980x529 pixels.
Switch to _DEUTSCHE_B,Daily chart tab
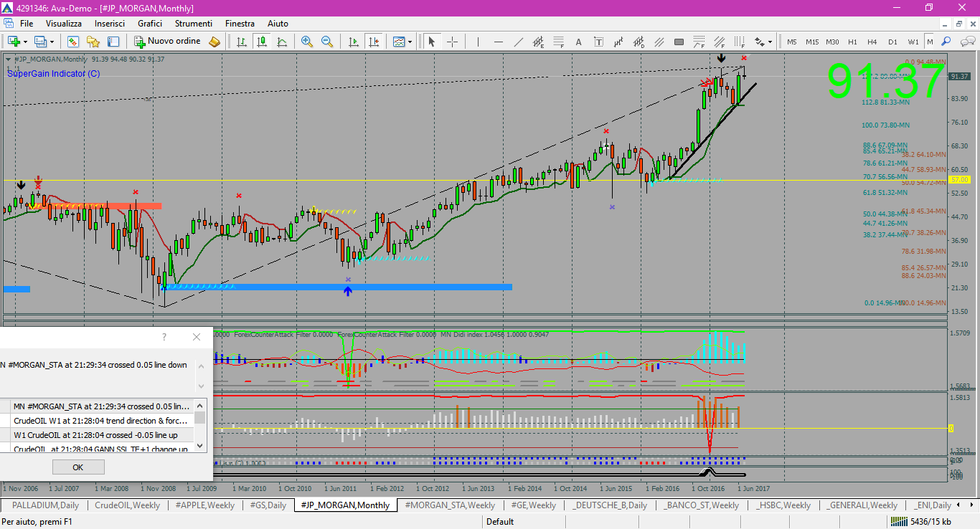point(610,505)
